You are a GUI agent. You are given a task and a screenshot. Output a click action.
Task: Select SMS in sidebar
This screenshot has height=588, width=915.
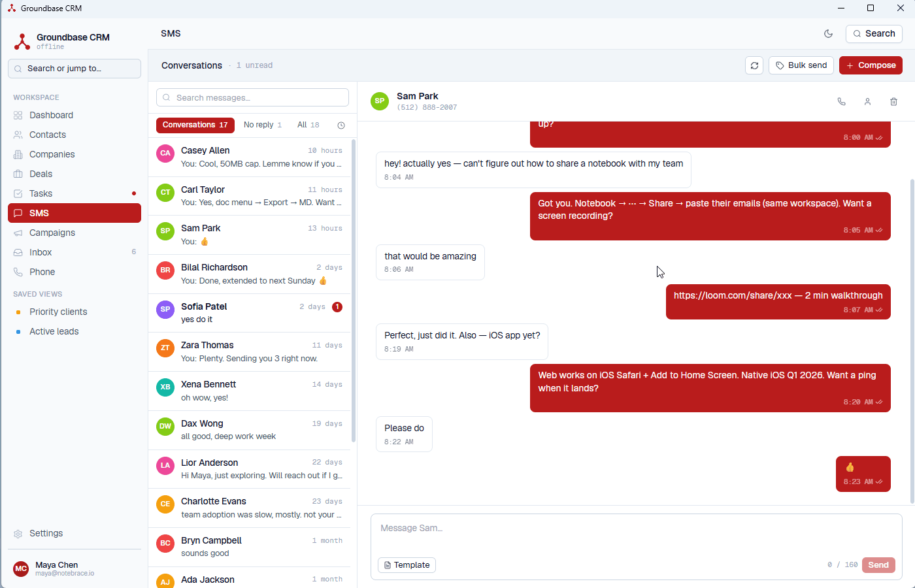click(75, 213)
